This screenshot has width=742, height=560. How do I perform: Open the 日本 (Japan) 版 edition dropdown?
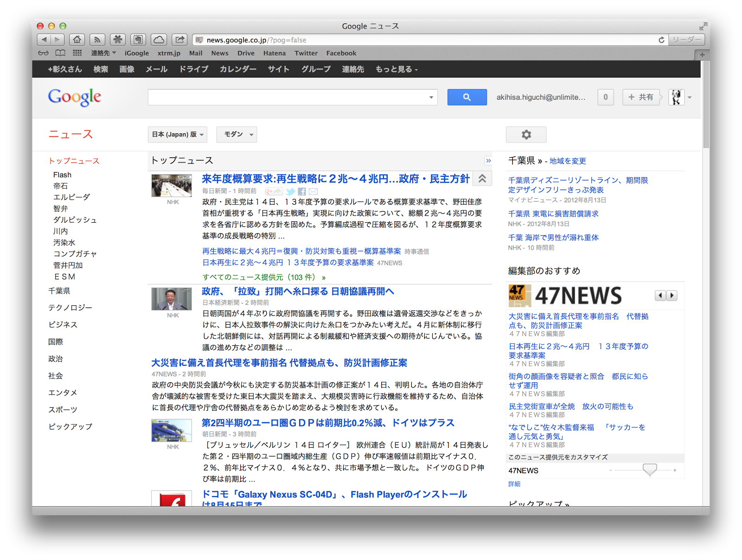[x=178, y=135]
